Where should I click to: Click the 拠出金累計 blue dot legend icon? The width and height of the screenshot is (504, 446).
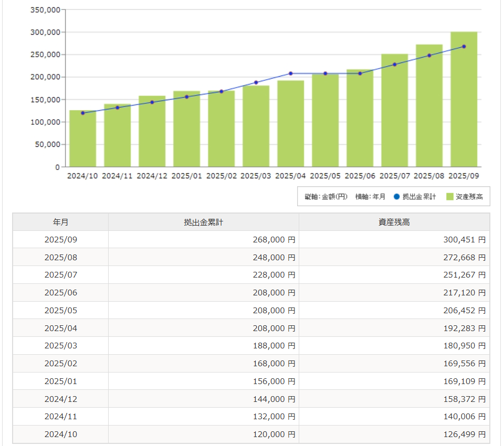coord(396,197)
